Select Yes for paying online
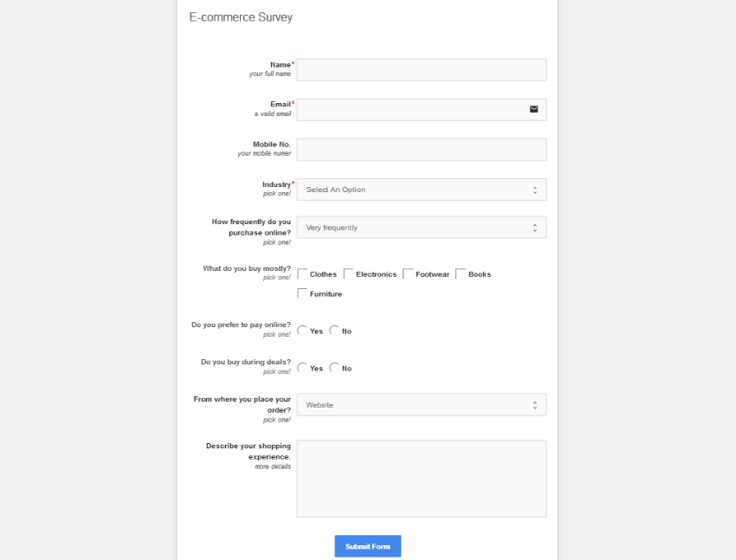 pos(301,329)
